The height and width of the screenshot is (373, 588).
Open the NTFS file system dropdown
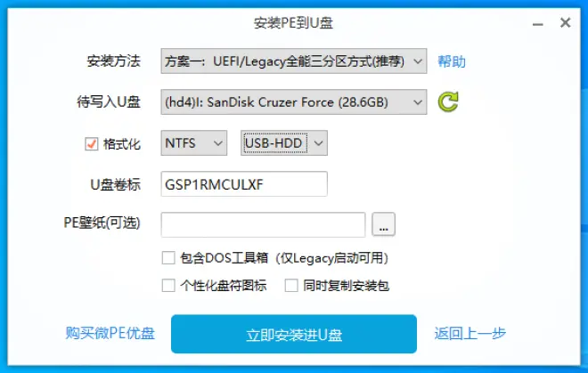(194, 142)
